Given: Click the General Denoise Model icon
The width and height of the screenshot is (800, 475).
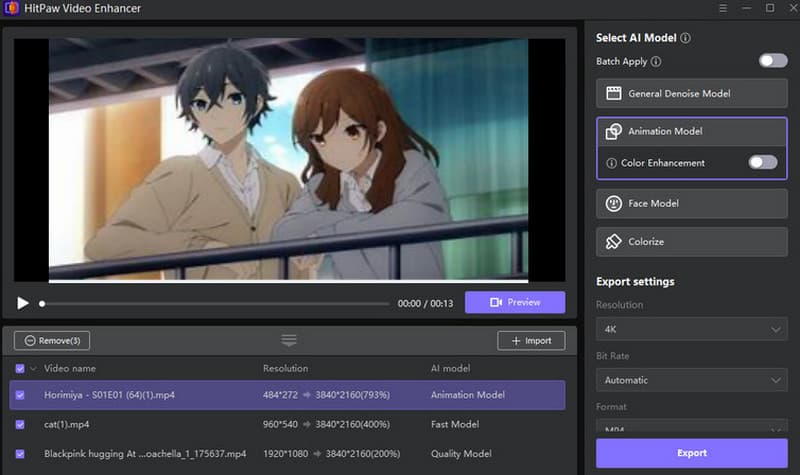Looking at the screenshot, I should pos(614,94).
